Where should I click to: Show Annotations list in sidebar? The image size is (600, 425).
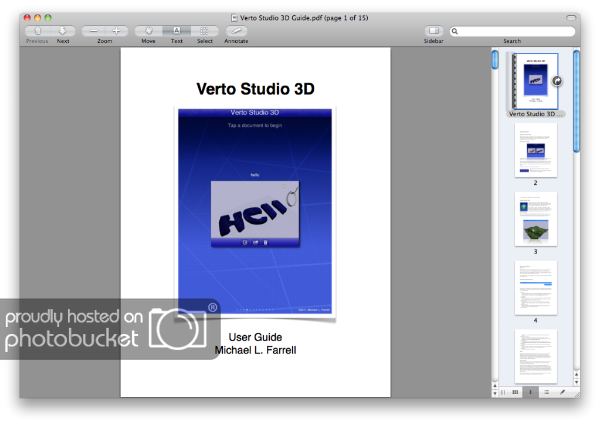tap(562, 392)
